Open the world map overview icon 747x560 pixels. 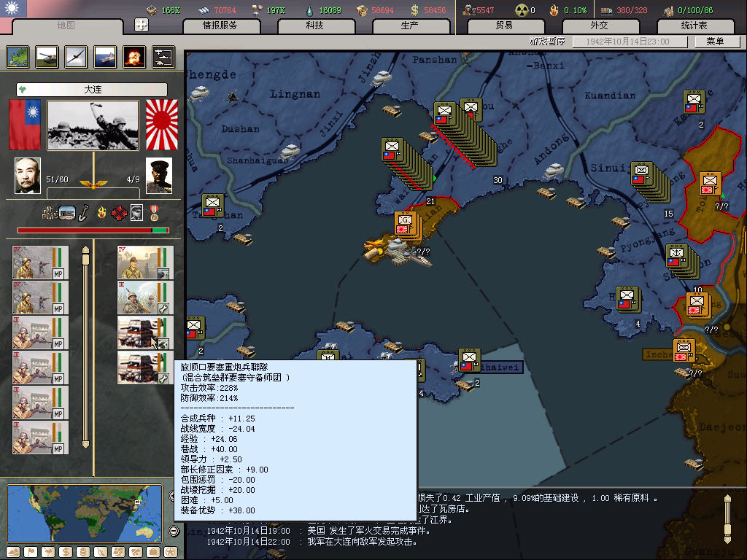(18, 57)
